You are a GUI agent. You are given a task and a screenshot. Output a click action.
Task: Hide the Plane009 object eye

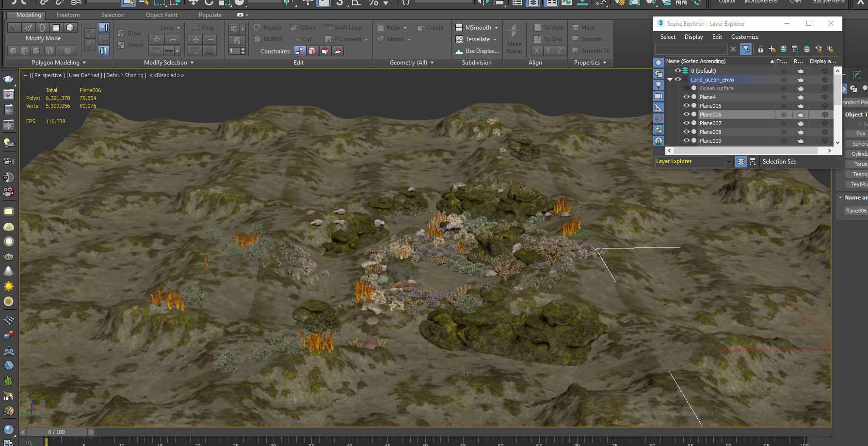(686, 141)
